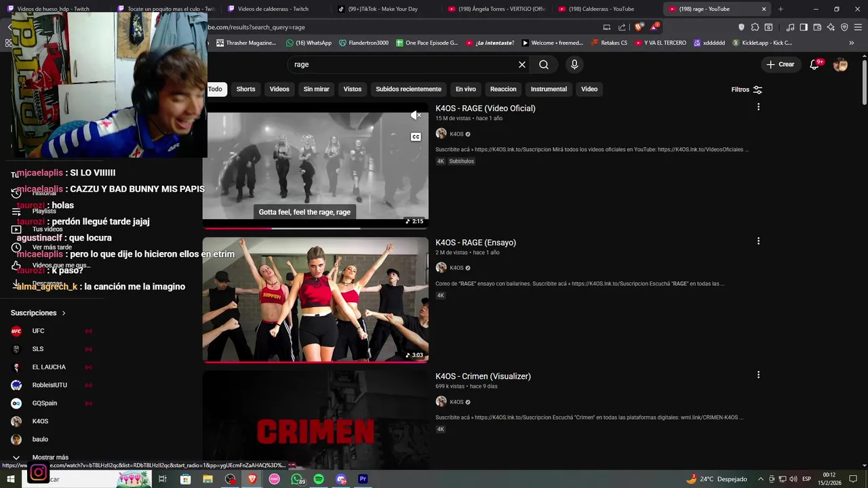Open the Brave Wallet icon
The height and width of the screenshot is (488, 868).
tap(817, 27)
